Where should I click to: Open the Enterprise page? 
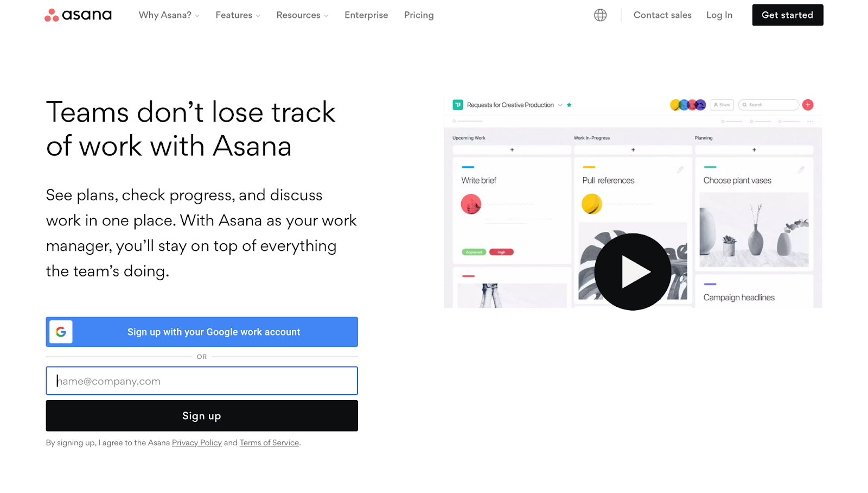tap(366, 15)
